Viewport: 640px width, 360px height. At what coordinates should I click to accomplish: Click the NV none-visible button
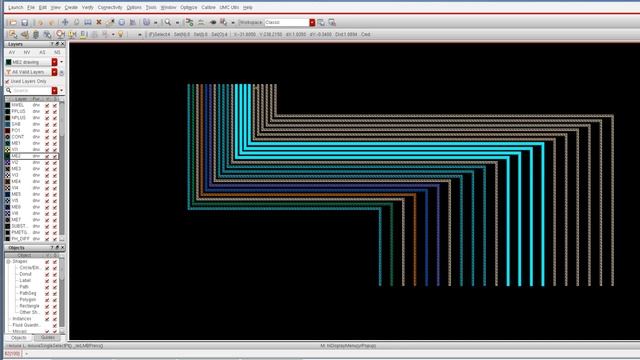[27, 53]
